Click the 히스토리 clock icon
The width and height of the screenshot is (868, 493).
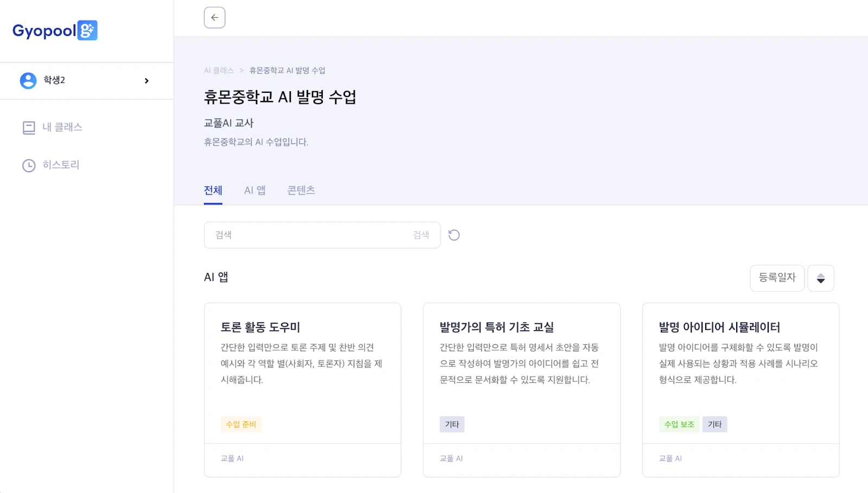pos(29,165)
